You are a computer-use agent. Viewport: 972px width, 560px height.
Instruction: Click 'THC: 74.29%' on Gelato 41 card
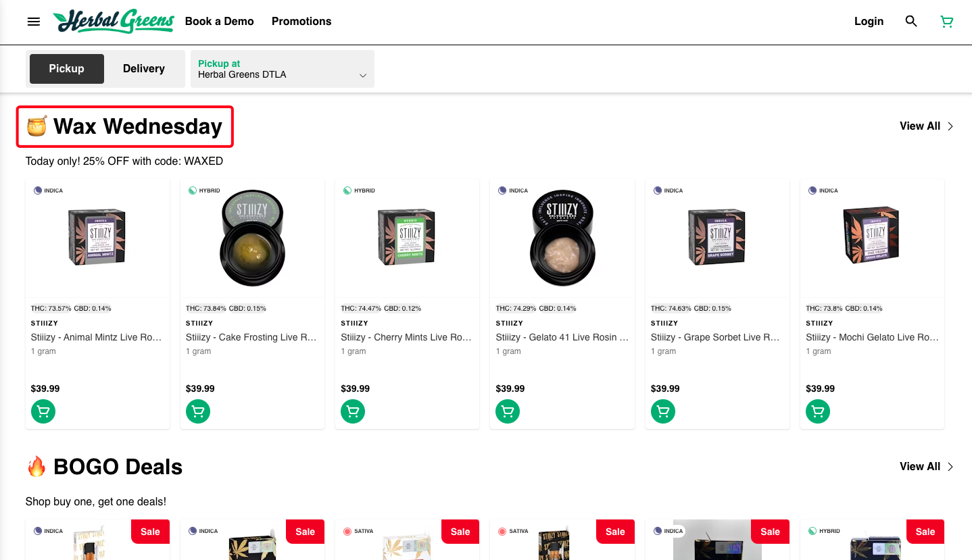point(516,309)
